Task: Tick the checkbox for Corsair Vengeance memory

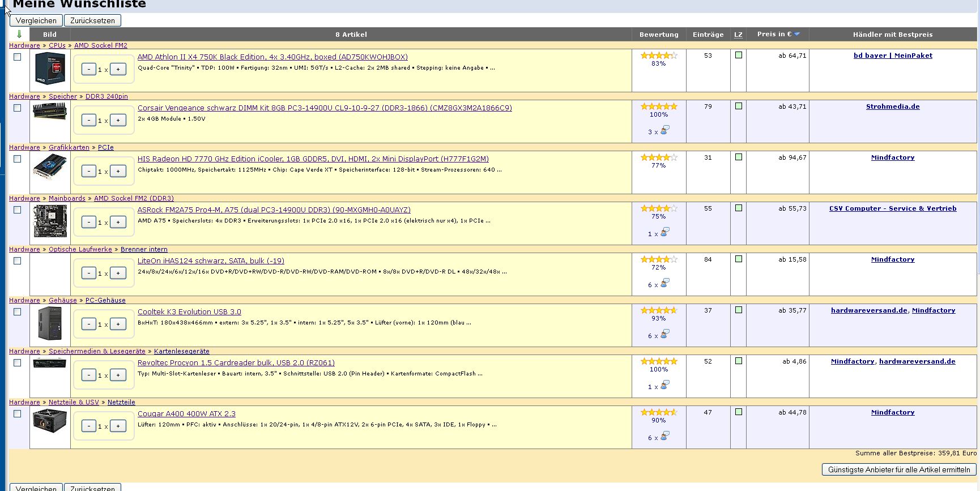Action: pos(18,108)
